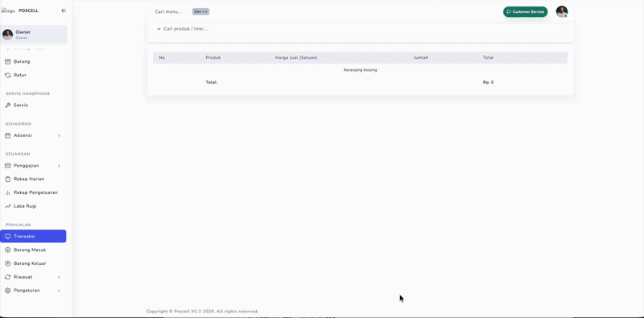Click the PENJUALAN section heading
644x318 pixels.
pos(19,225)
